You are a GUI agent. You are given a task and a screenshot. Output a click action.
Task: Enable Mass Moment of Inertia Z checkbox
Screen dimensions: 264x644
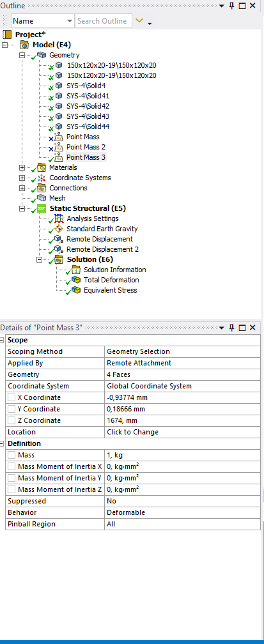[12, 489]
